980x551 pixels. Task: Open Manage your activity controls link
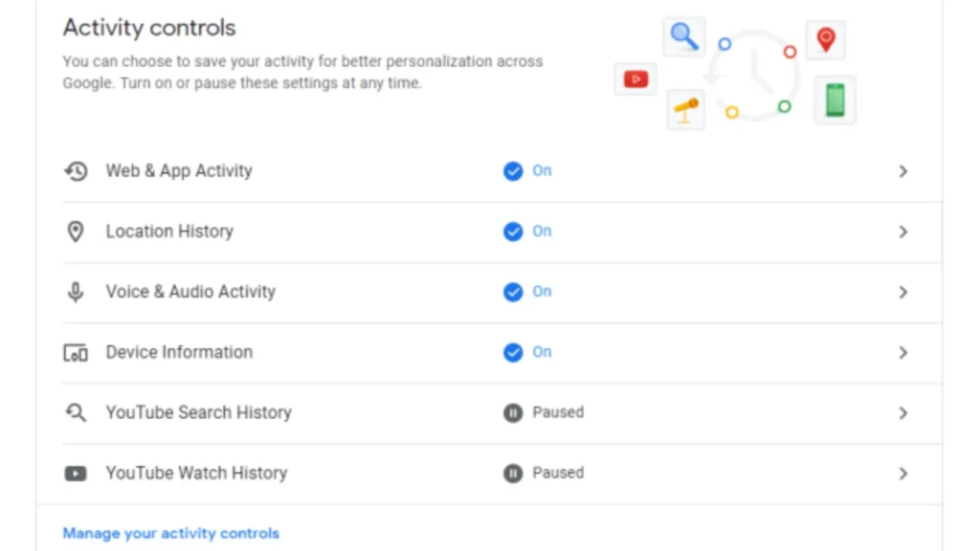[170, 533]
